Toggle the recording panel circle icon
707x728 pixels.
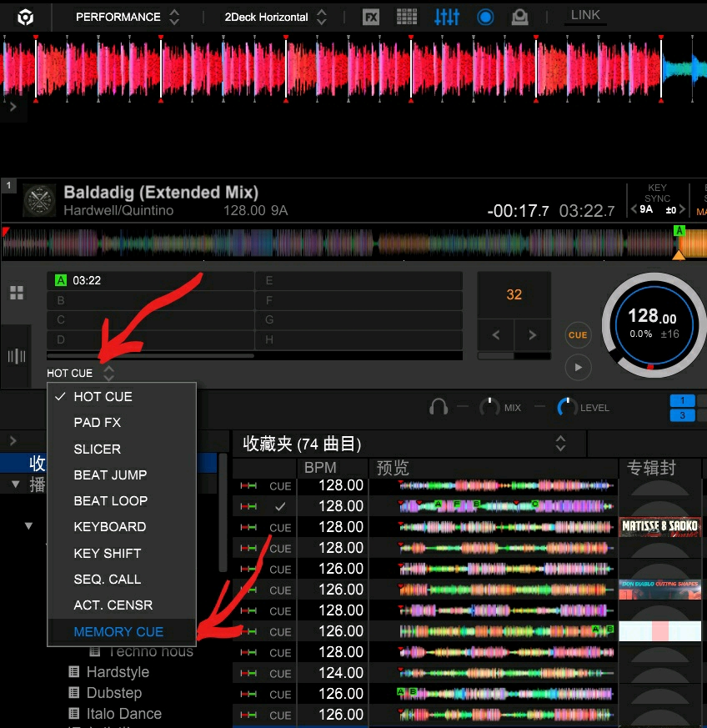pyautogui.click(x=485, y=18)
